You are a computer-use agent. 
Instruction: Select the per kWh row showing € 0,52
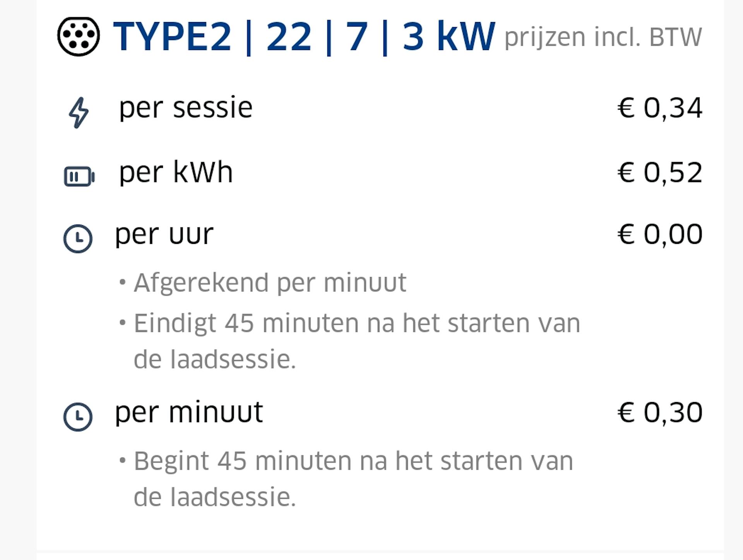[176, 173]
